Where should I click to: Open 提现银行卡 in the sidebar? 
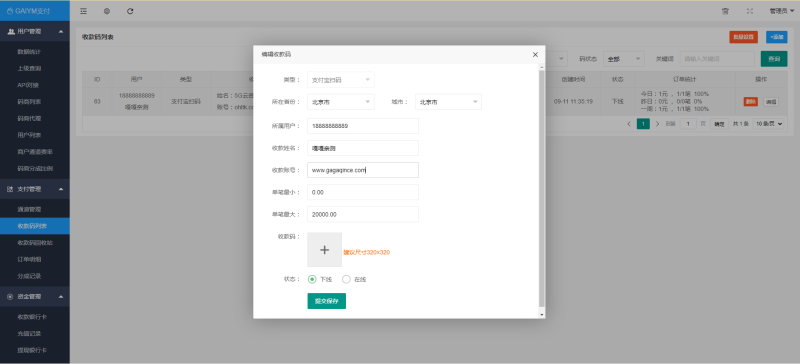pos(32,351)
